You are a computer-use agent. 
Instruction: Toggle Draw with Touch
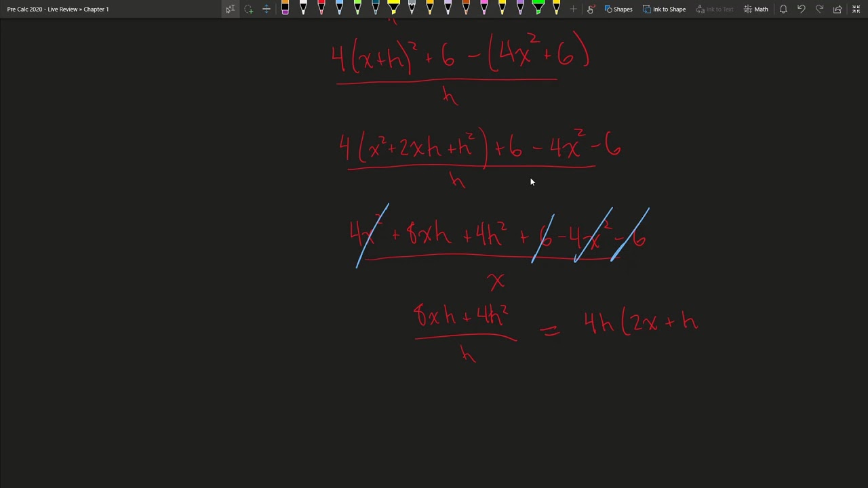point(591,9)
